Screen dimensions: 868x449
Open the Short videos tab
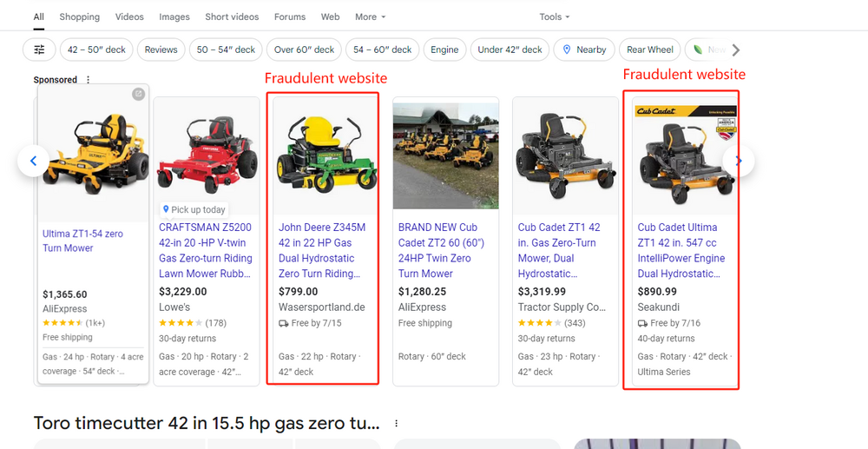[x=232, y=17]
